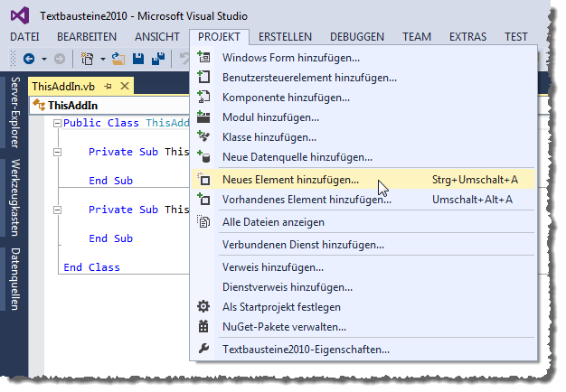
Task: Open the TEAM menu
Action: coord(417,37)
